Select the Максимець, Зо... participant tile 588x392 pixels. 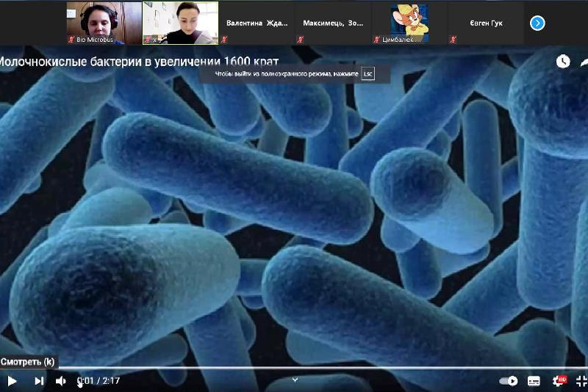coord(333,23)
